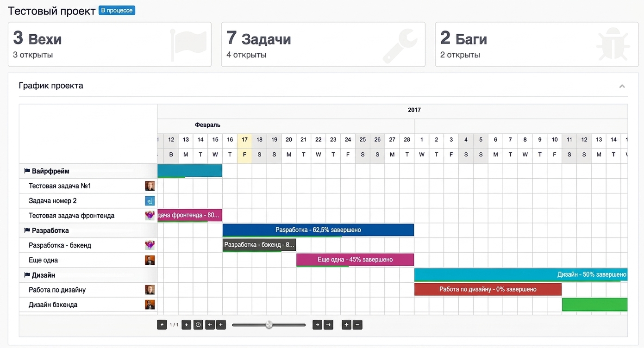Select the Дизайн бэкенда row label
This screenshot has width=644, height=348.
(x=53, y=304)
